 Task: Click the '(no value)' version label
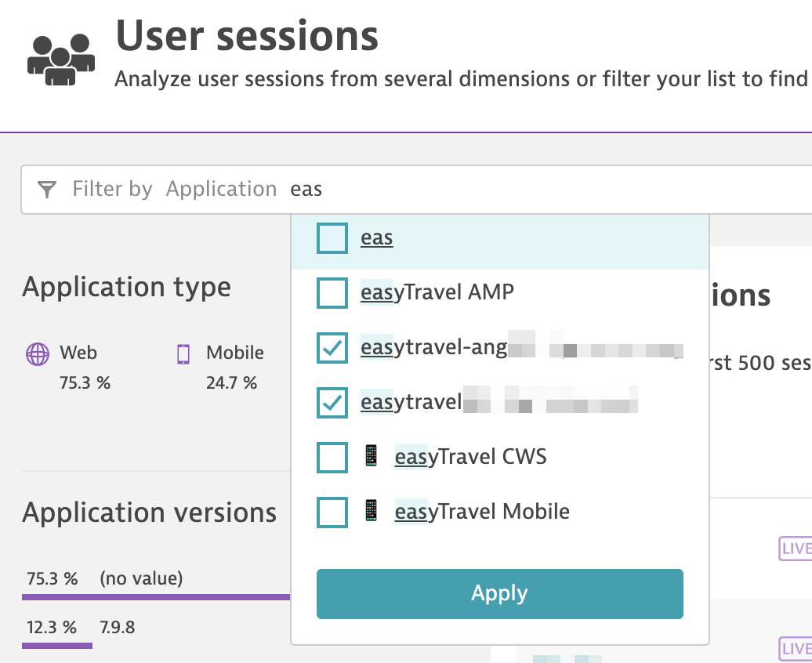pos(141,578)
